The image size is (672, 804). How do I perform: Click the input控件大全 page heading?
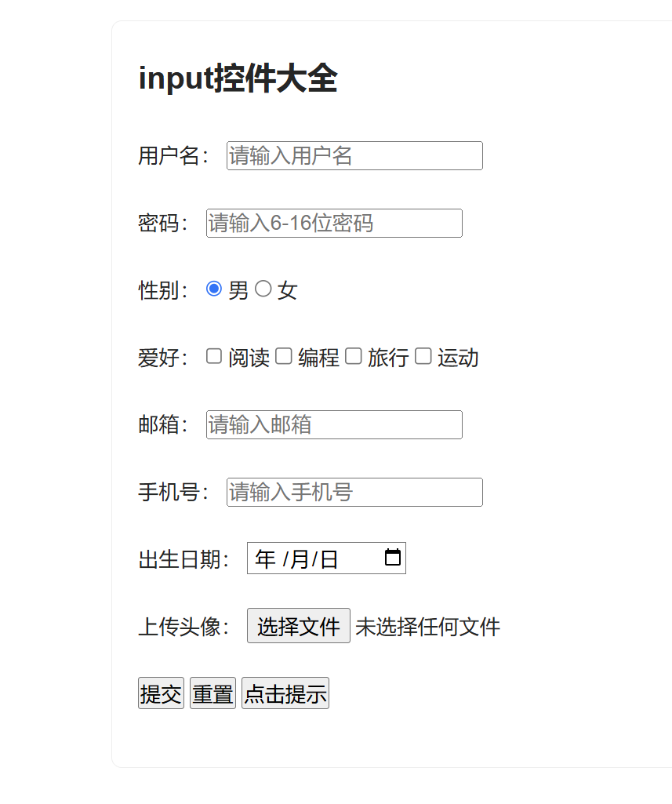click(238, 79)
